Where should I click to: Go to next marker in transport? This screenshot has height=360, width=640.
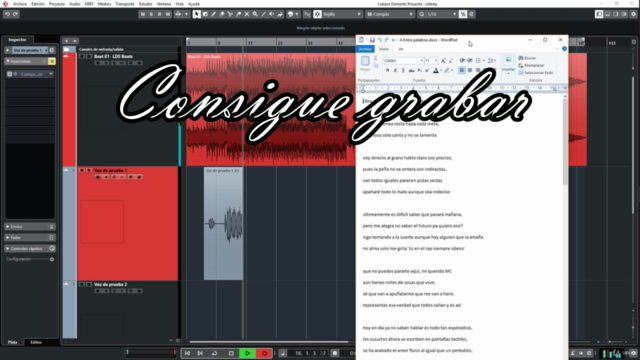tap(200, 353)
